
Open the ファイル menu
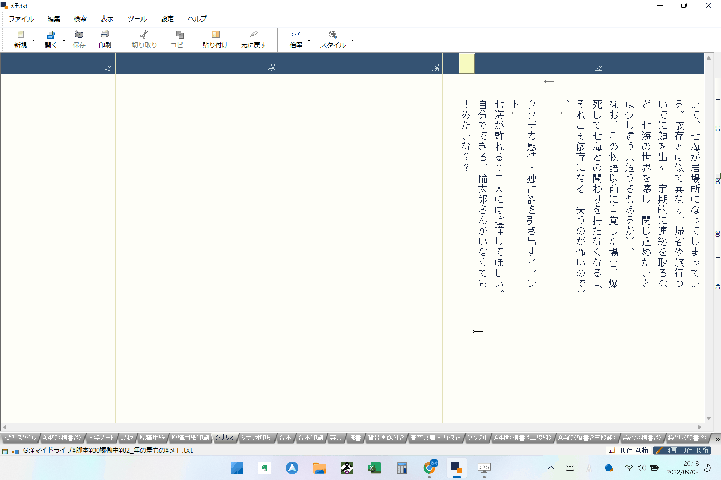22,19
